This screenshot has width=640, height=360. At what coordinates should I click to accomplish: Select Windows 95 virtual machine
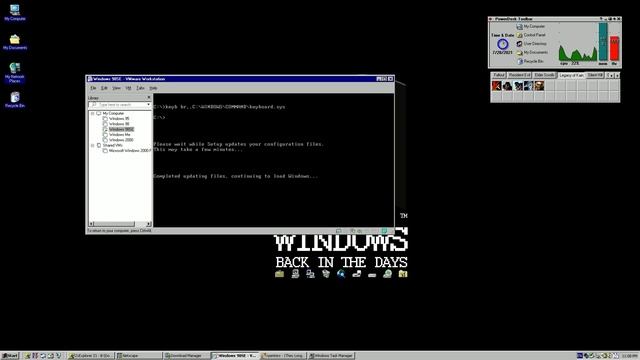pos(119,118)
